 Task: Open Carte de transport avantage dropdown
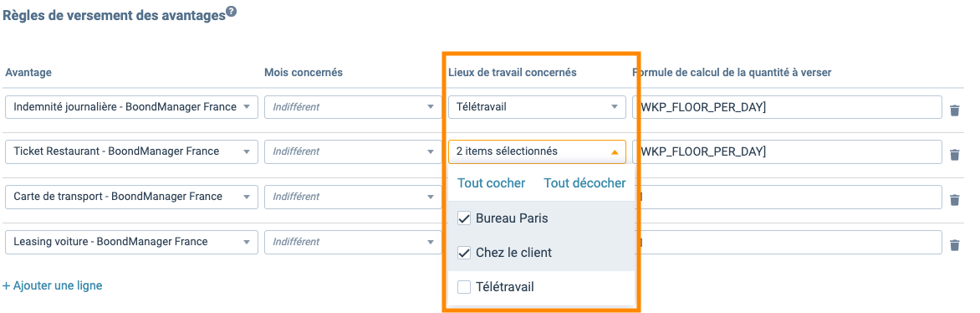point(131,197)
